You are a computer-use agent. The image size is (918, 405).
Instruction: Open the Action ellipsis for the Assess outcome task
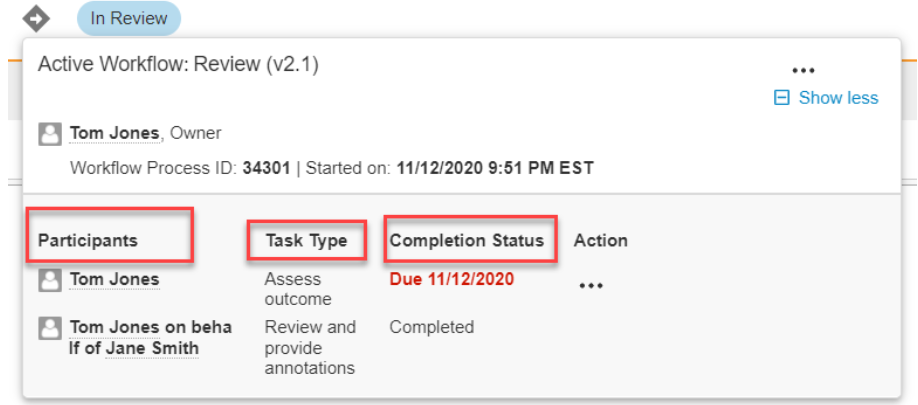pos(591,286)
